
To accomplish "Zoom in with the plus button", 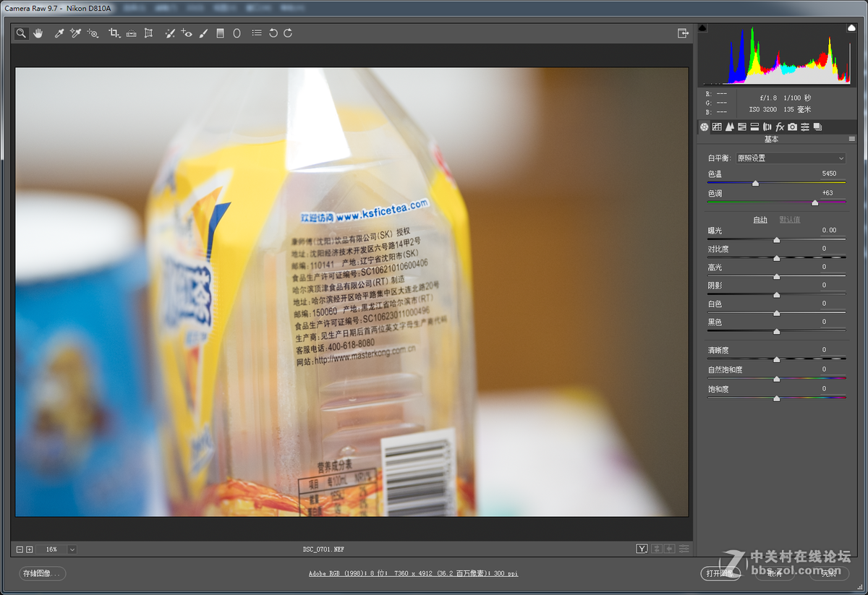I will pos(30,549).
